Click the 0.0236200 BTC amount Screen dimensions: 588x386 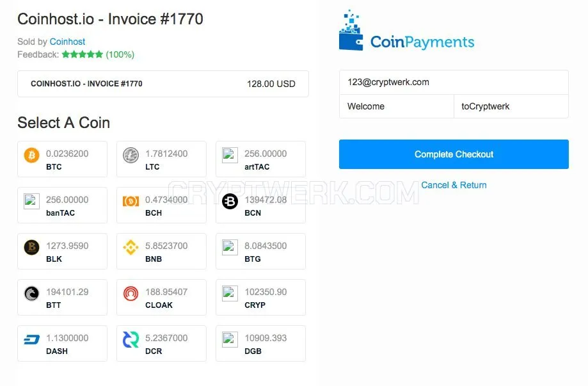click(67, 154)
